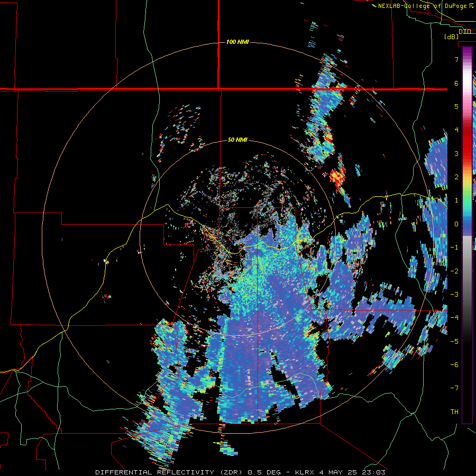The height and width of the screenshot is (476, 476).
Task: Click the "-6" value on the dB scale
Action: click(x=454, y=365)
